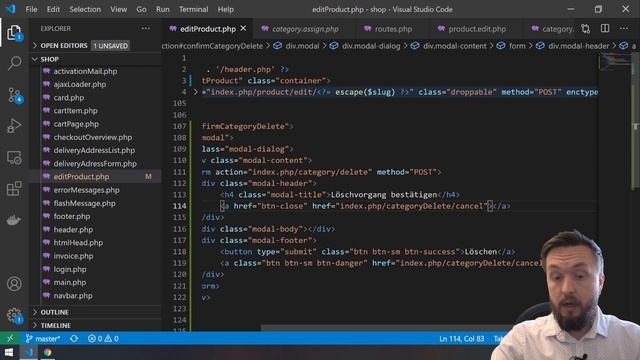Click the master branch indicator
The width and height of the screenshot is (640, 360).
click(x=42, y=338)
